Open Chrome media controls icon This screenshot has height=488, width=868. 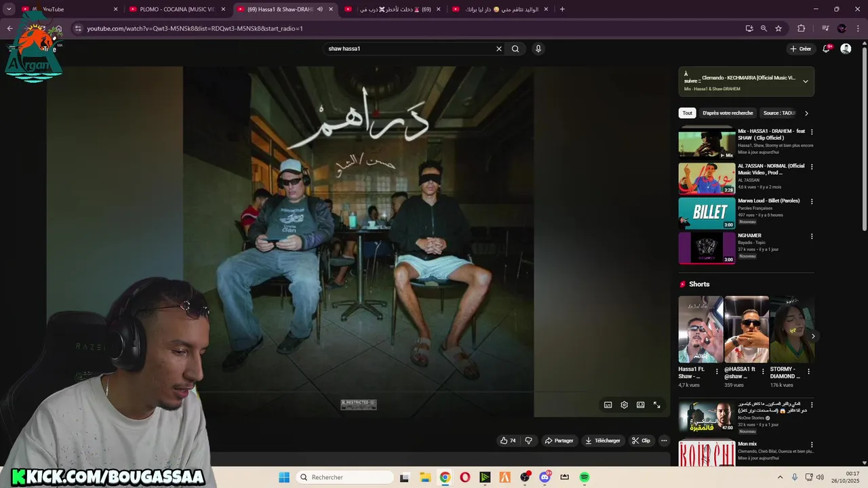[x=825, y=28]
